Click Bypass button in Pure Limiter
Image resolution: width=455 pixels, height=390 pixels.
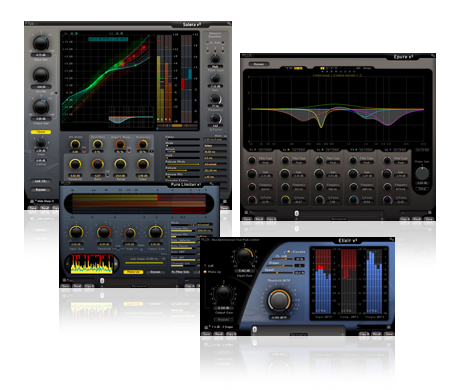155,272
